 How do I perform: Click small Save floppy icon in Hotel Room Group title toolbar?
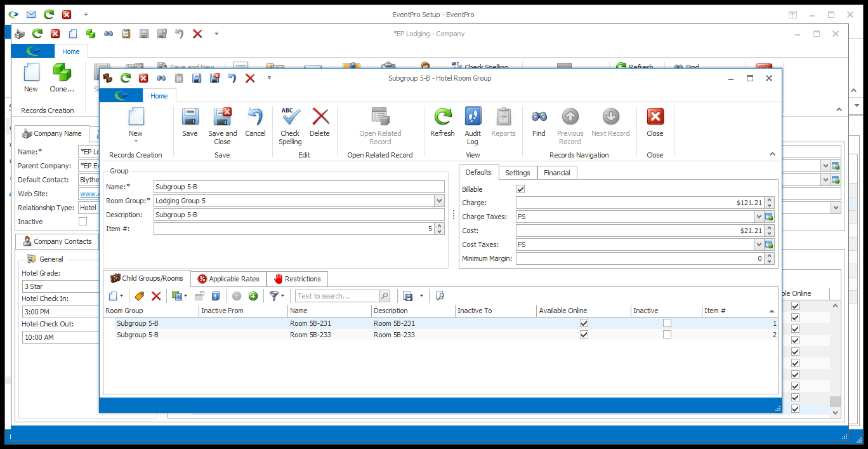coord(197,78)
